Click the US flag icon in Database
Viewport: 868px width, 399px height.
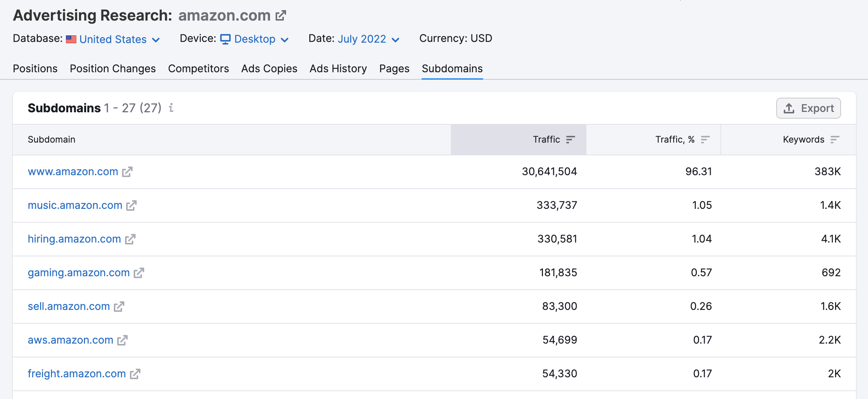71,39
